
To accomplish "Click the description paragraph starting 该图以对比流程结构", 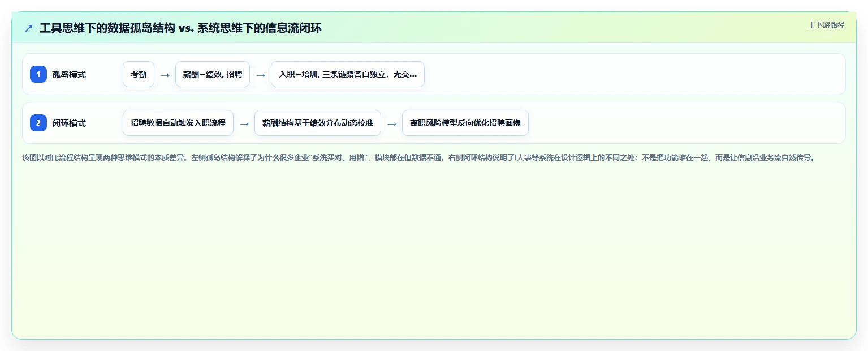I will 419,157.
